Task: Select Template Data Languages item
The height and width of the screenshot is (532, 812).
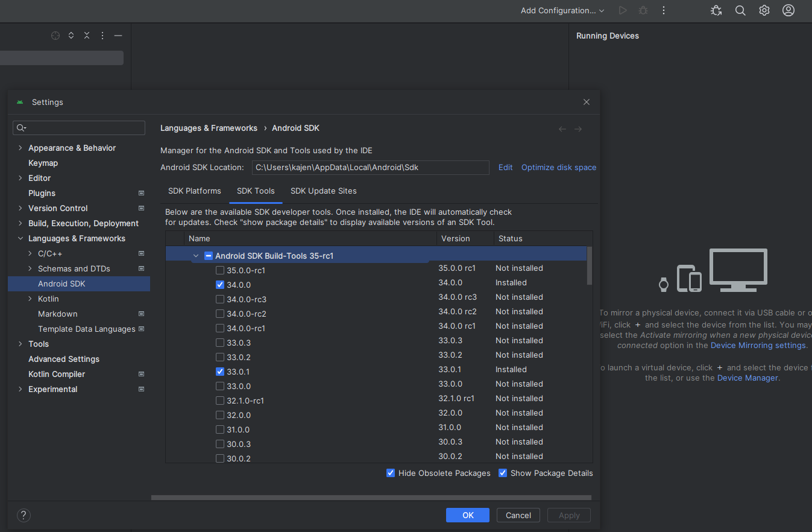Action: pyautogui.click(x=87, y=329)
